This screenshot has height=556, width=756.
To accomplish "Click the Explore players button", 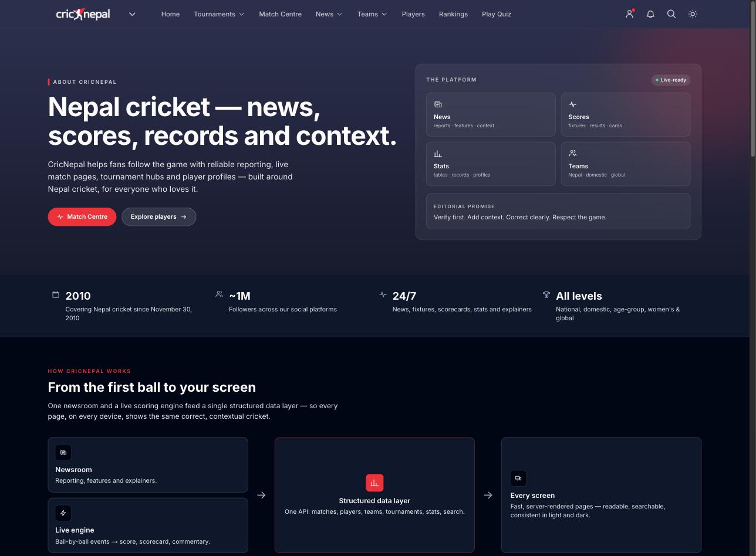I will tap(158, 216).
